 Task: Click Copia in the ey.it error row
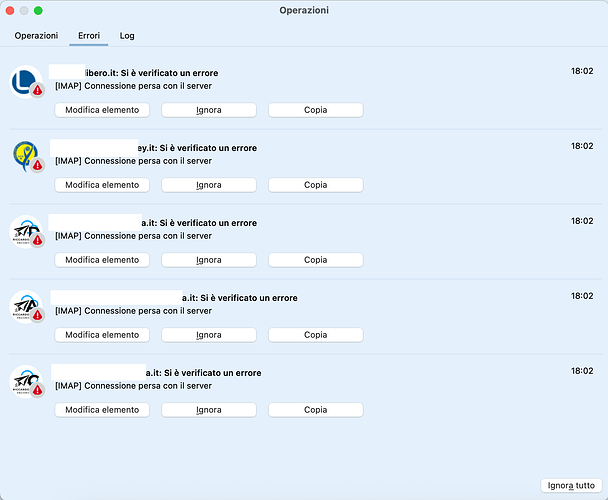[316, 185]
